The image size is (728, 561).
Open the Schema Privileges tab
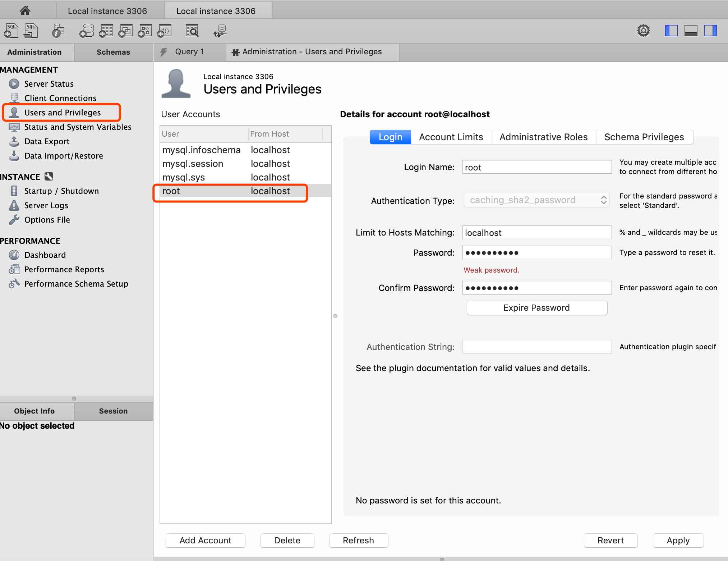[x=644, y=137]
